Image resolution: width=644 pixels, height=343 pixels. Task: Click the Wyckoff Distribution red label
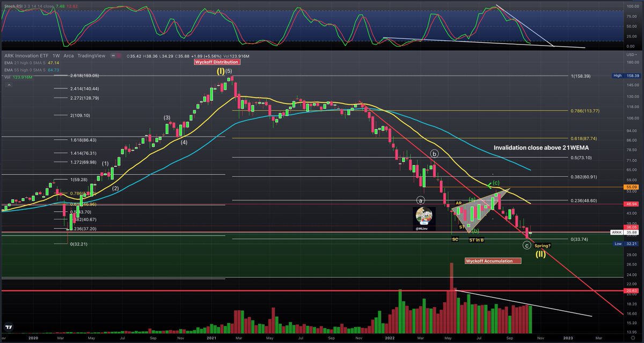[217, 62]
